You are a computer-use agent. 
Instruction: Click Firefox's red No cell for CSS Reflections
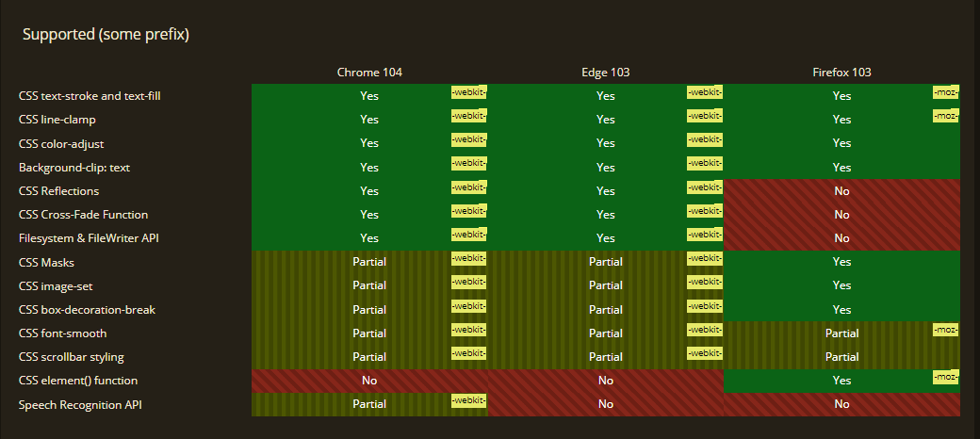[841, 190]
